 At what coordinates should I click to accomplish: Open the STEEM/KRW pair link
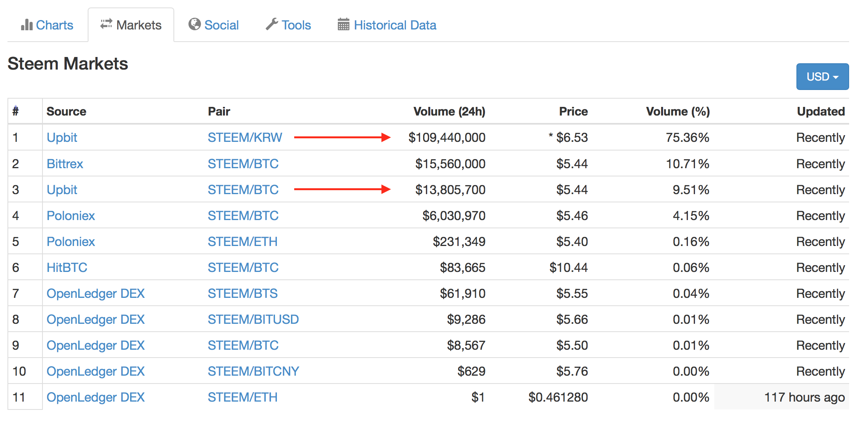(x=245, y=138)
